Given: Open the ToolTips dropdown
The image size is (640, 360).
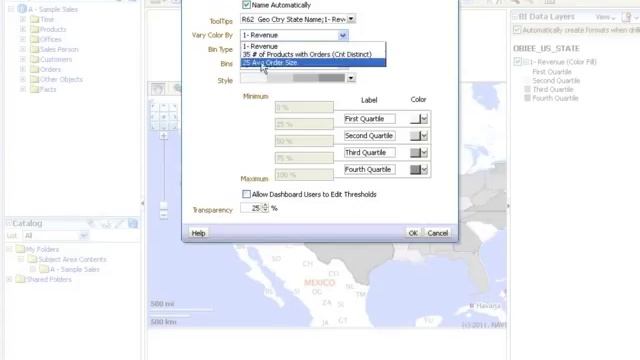Looking at the screenshot, I should click(351, 19).
